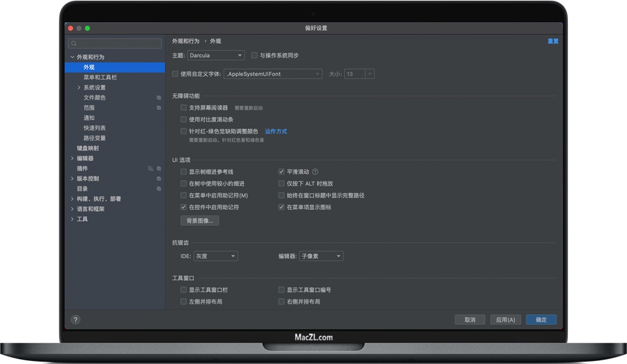Uncheck 在控件中启用助记符

coord(183,207)
